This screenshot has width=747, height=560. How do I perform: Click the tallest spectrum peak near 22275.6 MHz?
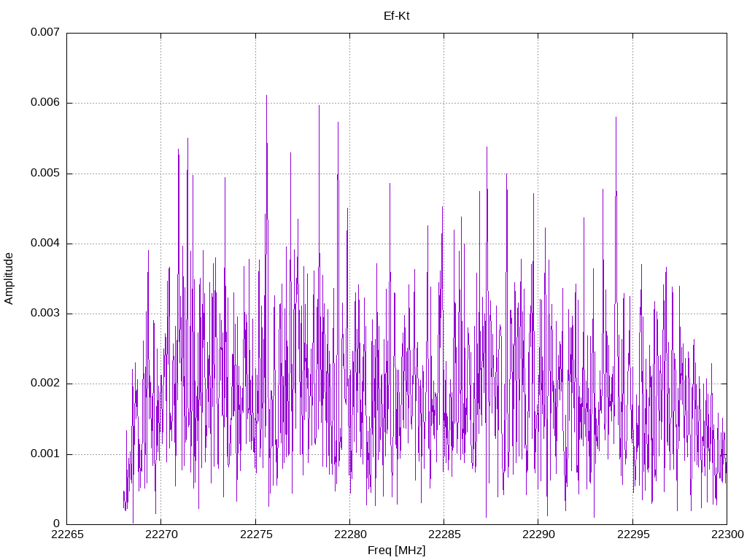(x=266, y=96)
